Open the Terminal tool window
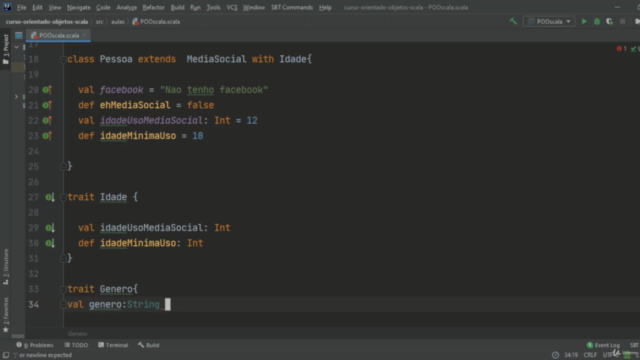Viewport: 640px width, 360px height. point(113,345)
